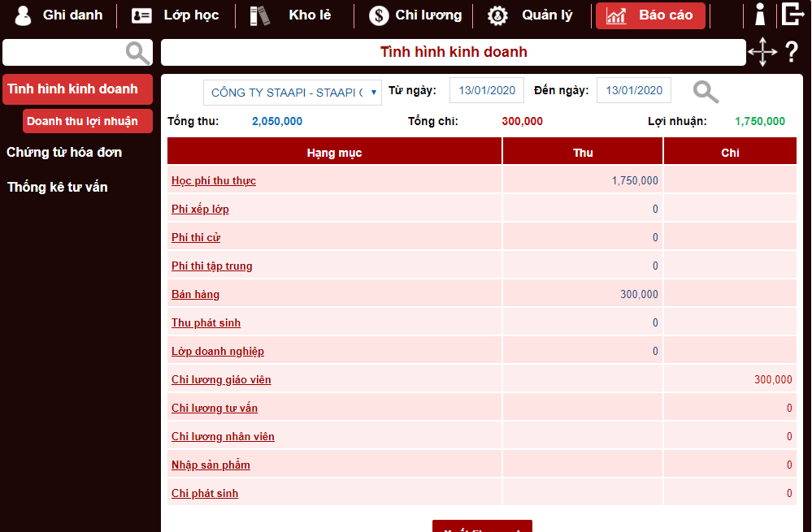Expand the CÔNG TY STAAPI company dropdown
The width and height of the screenshot is (812, 532).
tap(293, 92)
